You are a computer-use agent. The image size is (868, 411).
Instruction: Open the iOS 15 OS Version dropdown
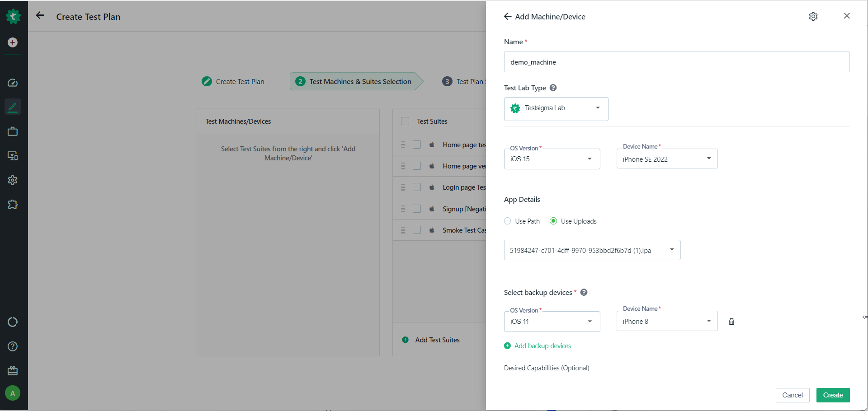tap(552, 159)
